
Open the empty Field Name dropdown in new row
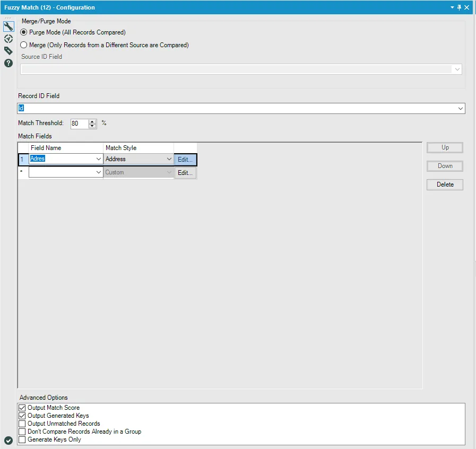click(99, 172)
